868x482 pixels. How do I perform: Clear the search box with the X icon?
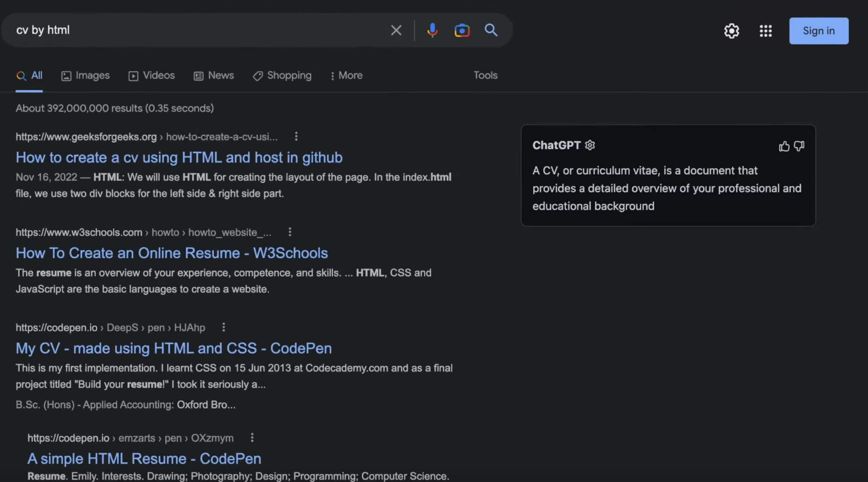coord(396,30)
